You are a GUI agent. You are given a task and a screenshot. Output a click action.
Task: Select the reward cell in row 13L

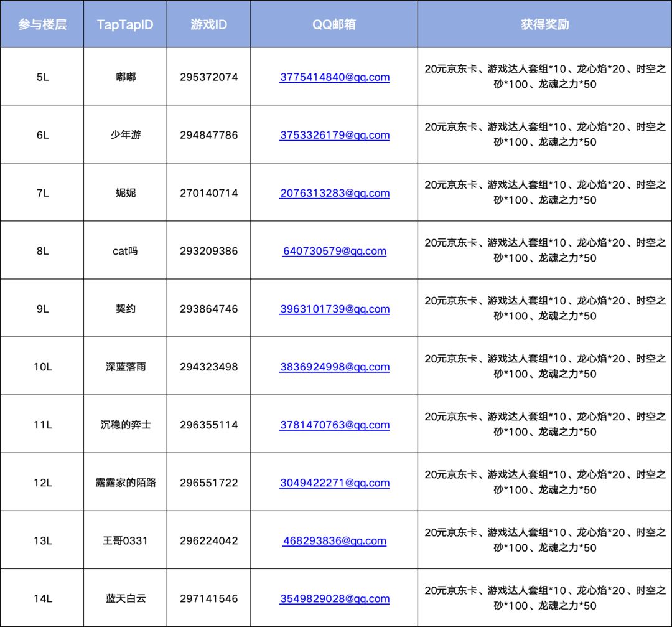(544, 539)
